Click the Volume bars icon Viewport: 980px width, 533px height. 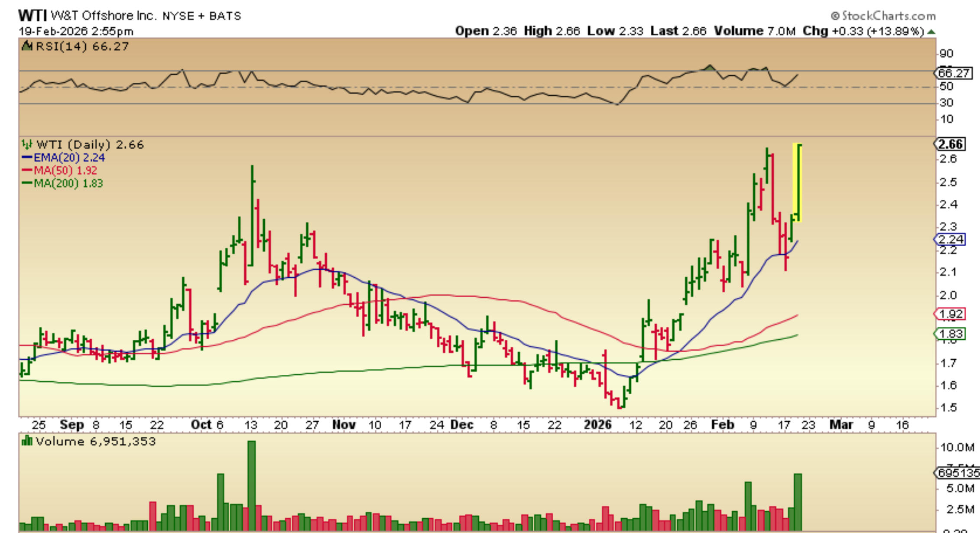click(x=27, y=441)
